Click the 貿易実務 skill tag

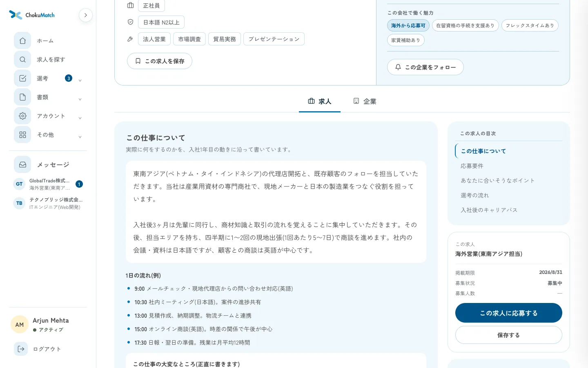pyautogui.click(x=225, y=39)
